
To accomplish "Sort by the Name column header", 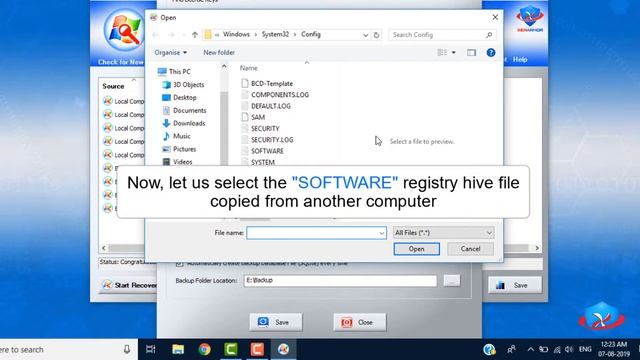I will (x=249, y=68).
